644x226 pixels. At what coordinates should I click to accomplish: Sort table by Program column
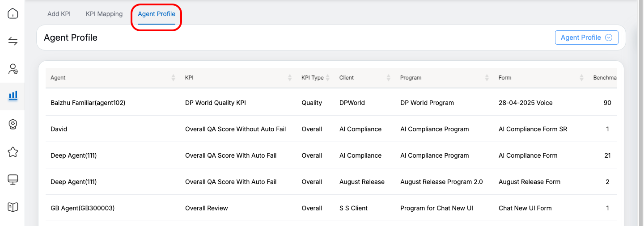(x=487, y=78)
